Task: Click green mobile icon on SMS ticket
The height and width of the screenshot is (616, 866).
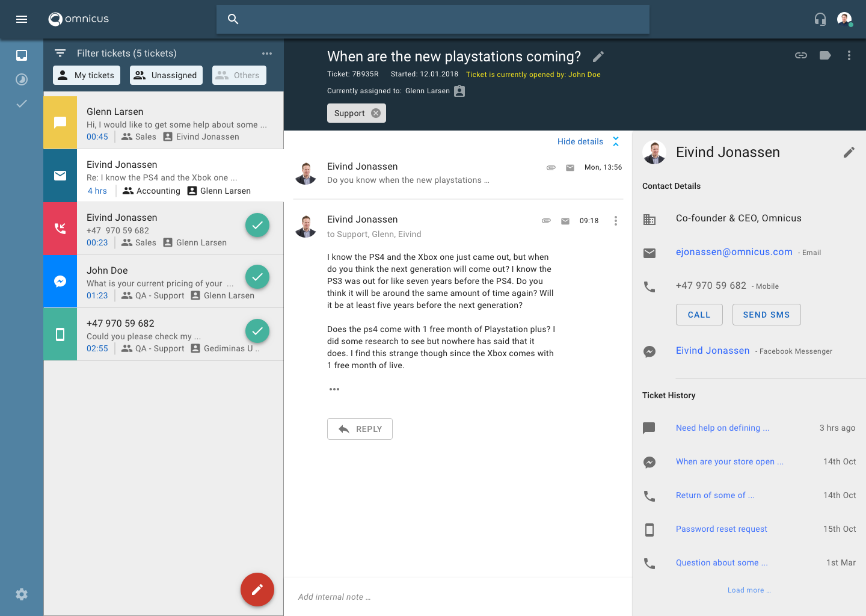Action: (x=60, y=334)
